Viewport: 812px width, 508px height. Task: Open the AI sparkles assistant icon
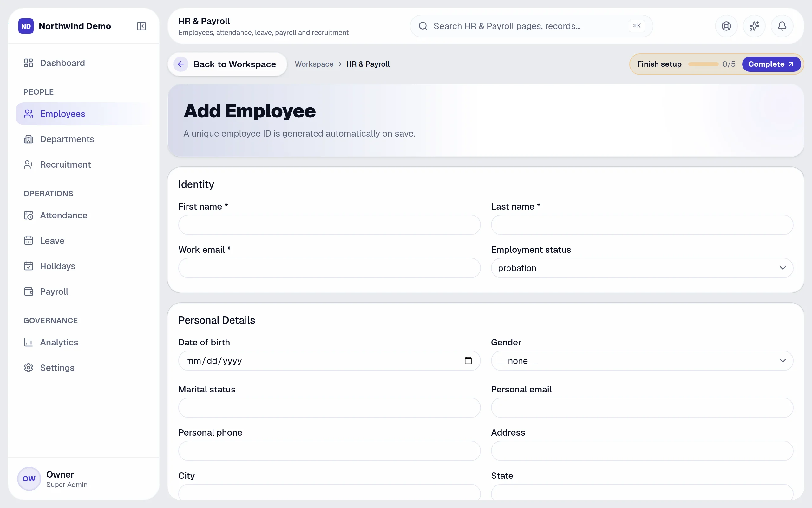pos(754,26)
